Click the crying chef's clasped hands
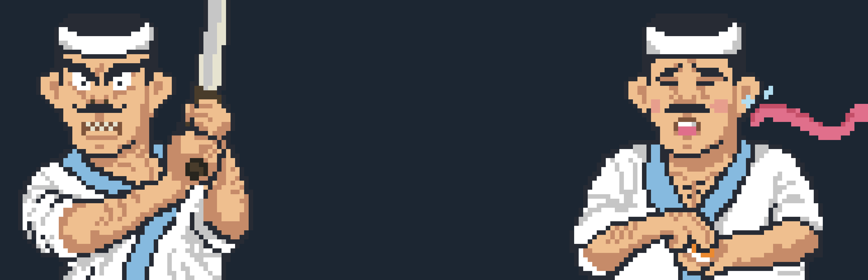 pyautogui.click(x=687, y=232)
